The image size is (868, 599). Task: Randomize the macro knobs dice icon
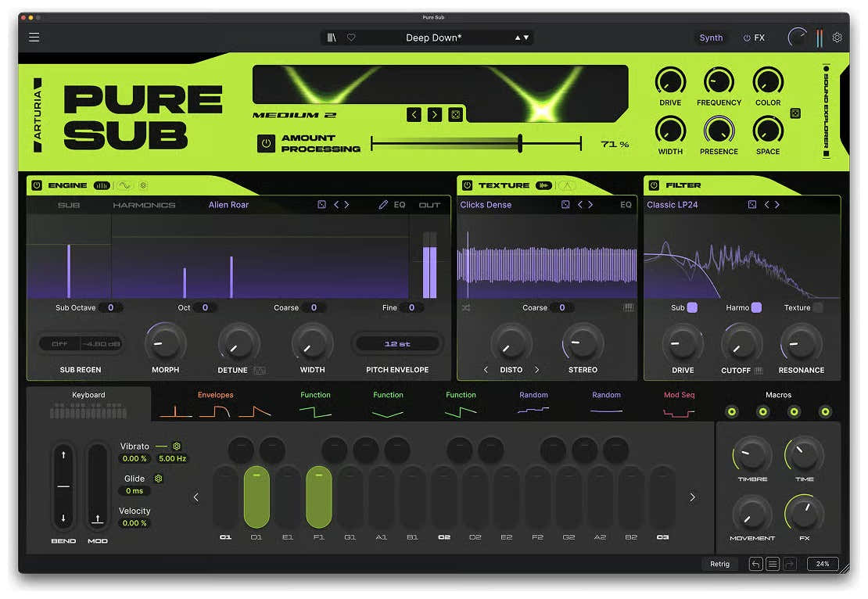(x=795, y=113)
